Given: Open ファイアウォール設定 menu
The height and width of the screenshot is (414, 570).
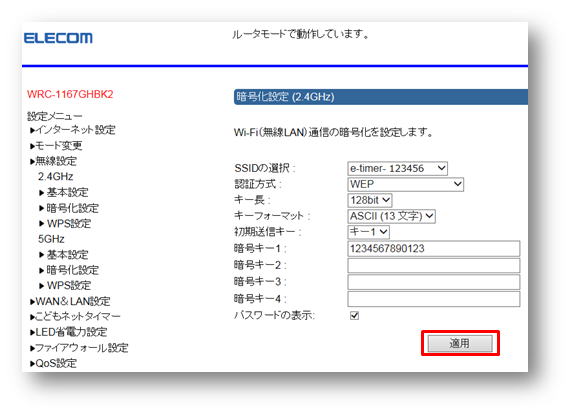Looking at the screenshot, I should (79, 348).
